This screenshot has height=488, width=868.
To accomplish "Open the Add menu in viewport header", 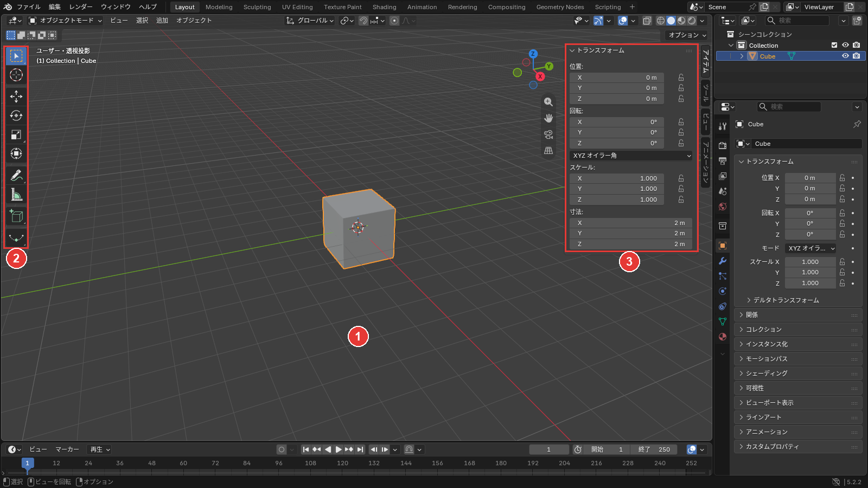I will point(162,21).
